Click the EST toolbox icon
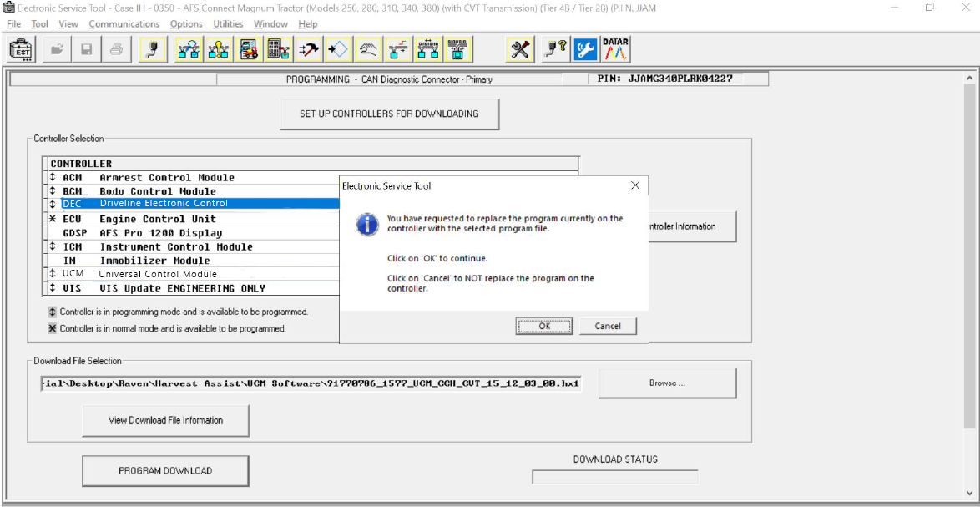980x507 pixels. tap(21, 49)
